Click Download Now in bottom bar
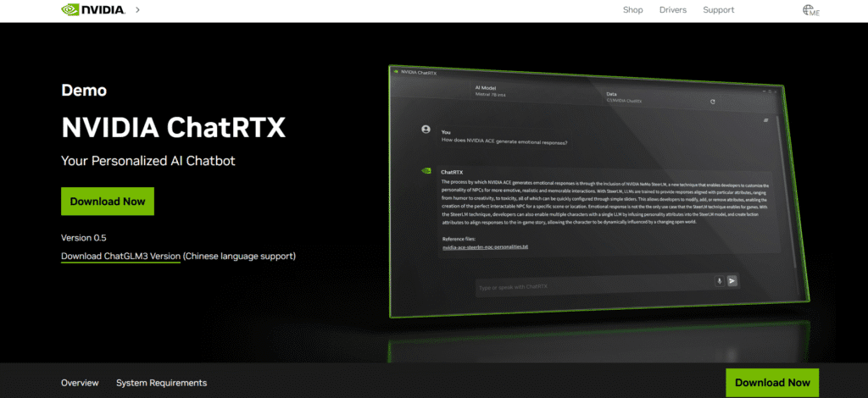Viewport: 868px width, 398px height. pos(772,383)
